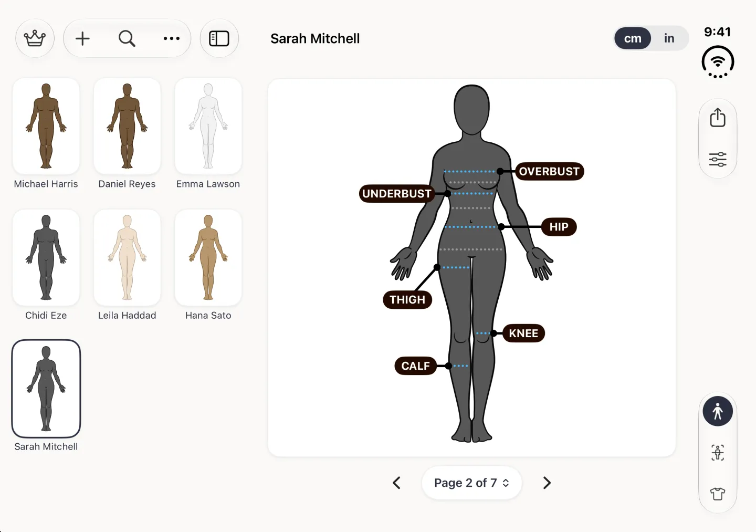Go to the next page arrow

coord(547,483)
